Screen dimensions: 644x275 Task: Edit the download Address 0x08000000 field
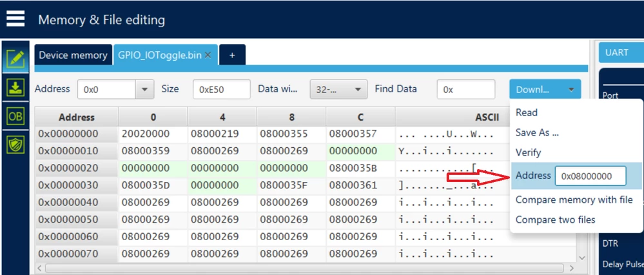590,176
